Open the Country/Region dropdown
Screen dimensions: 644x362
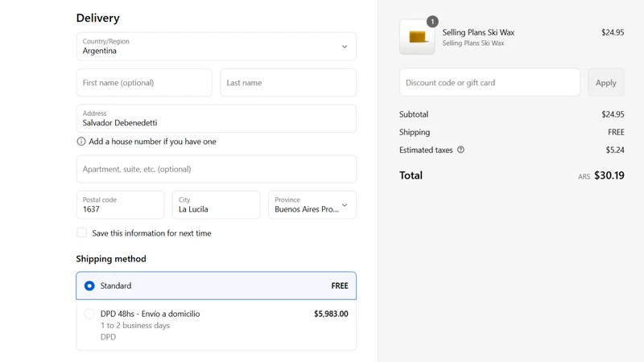pos(216,47)
